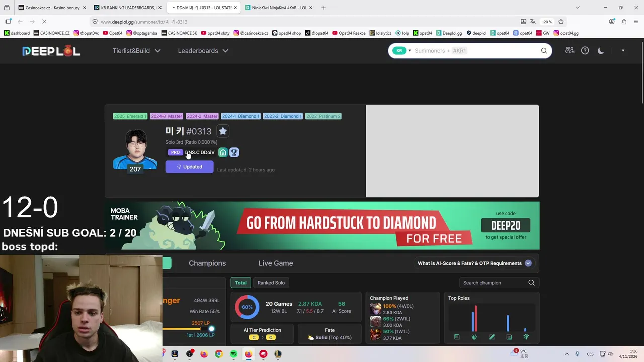Click the top lane role icon
The height and width of the screenshot is (362, 644).
click(457, 337)
